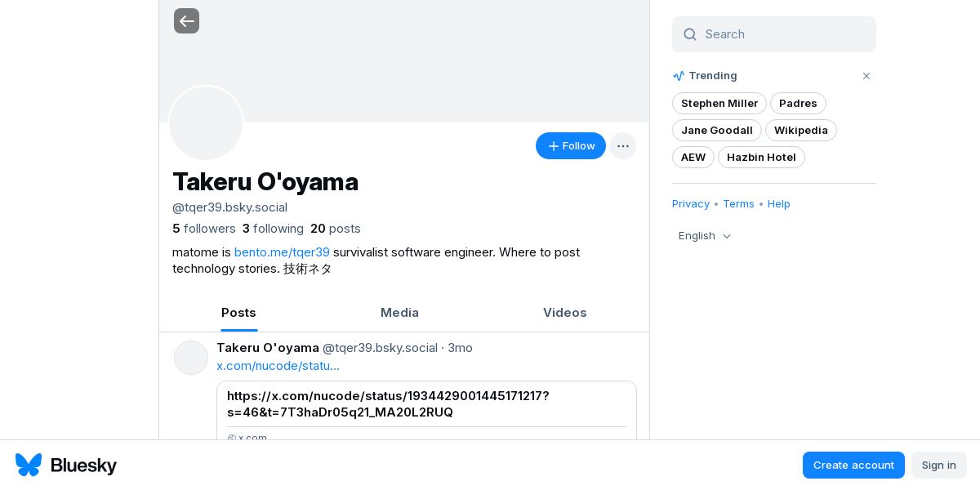Click the back arrow icon
This screenshot has width=980, height=490.
[x=186, y=21]
